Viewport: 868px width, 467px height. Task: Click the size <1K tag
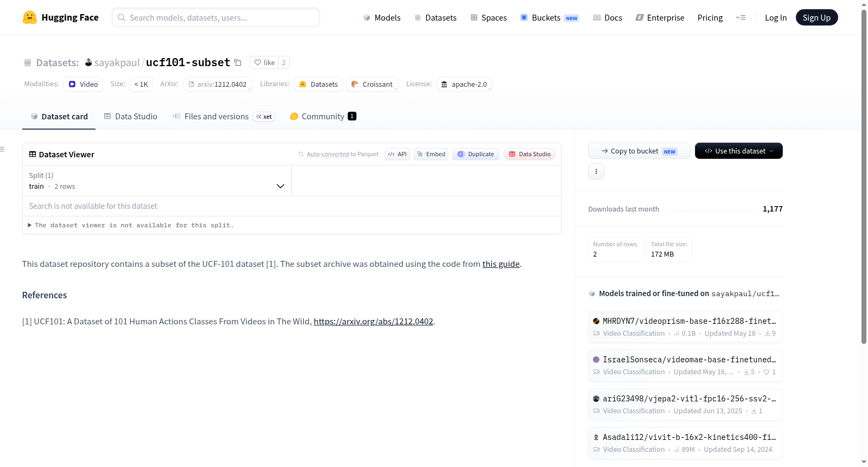(141, 84)
